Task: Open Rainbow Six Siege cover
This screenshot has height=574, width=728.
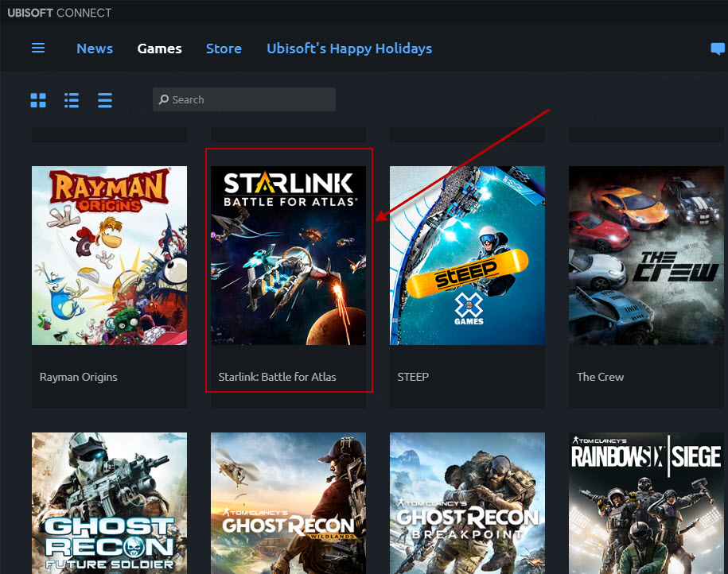Action: pyautogui.click(x=646, y=503)
